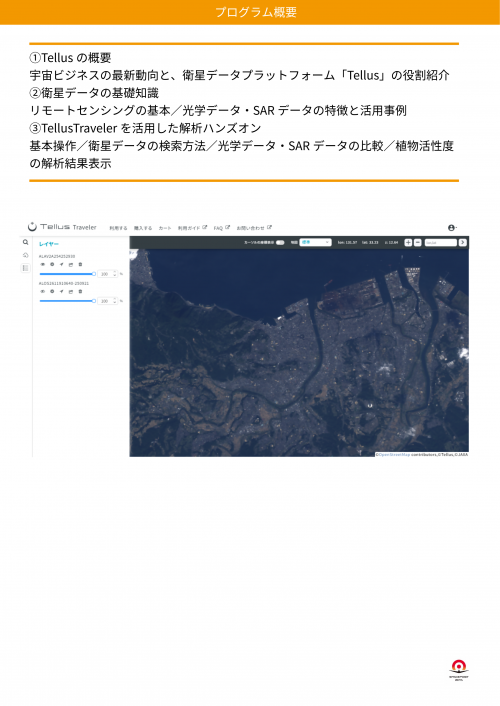Open the 購入する menu item
Viewport: 500px width, 706px height.
point(143,228)
